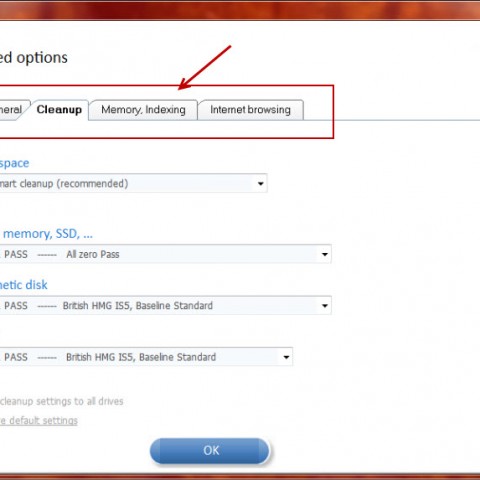Select the Internet browsing tab
Screen dimensions: 480x480
pyautogui.click(x=251, y=110)
